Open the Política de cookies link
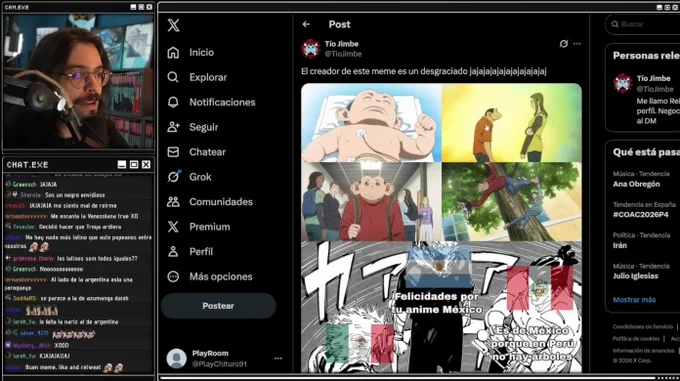Image resolution: width=680 pixels, height=381 pixels. pos(636,339)
